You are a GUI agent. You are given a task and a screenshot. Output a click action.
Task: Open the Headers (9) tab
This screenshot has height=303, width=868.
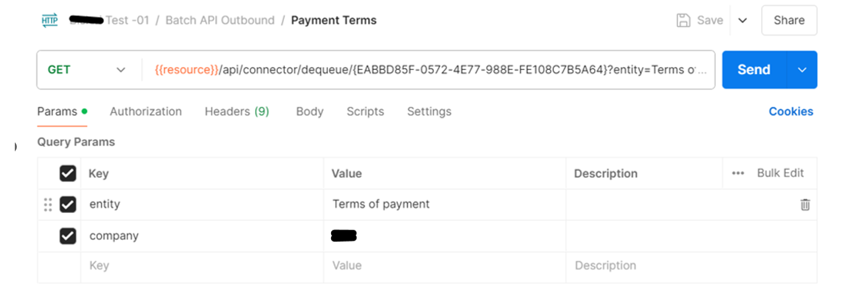tap(237, 112)
